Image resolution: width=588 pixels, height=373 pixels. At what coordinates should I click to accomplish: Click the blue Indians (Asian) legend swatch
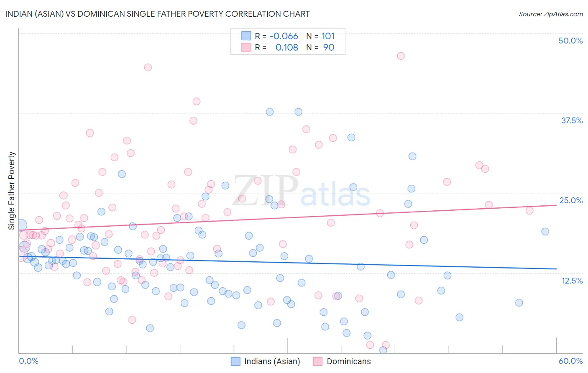coord(235,361)
